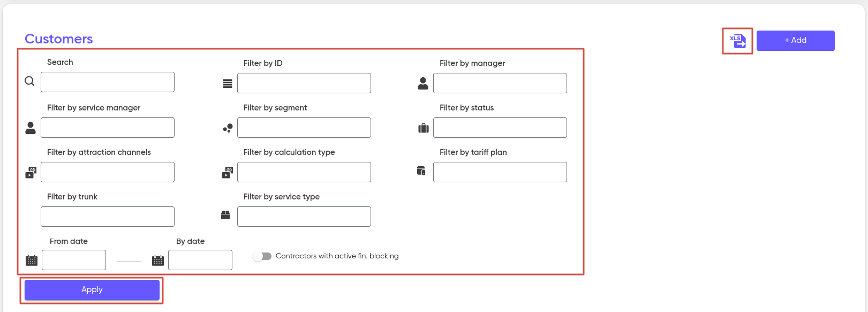Click the Customers page heading
Screen dimensions: 868x312
coord(59,39)
